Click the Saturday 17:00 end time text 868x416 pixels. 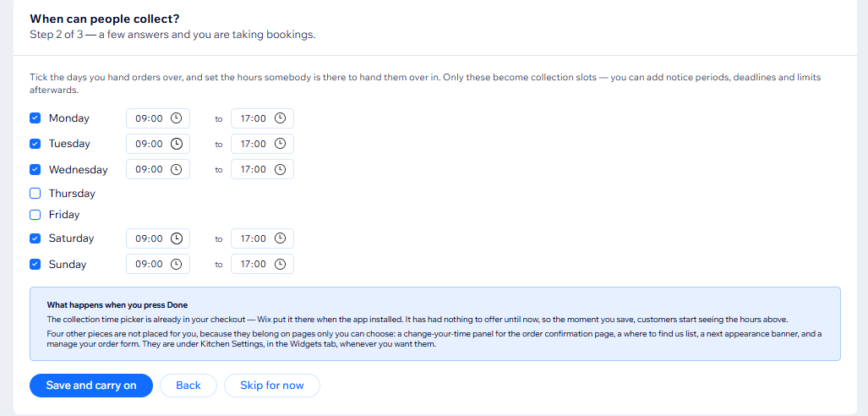pyautogui.click(x=254, y=238)
